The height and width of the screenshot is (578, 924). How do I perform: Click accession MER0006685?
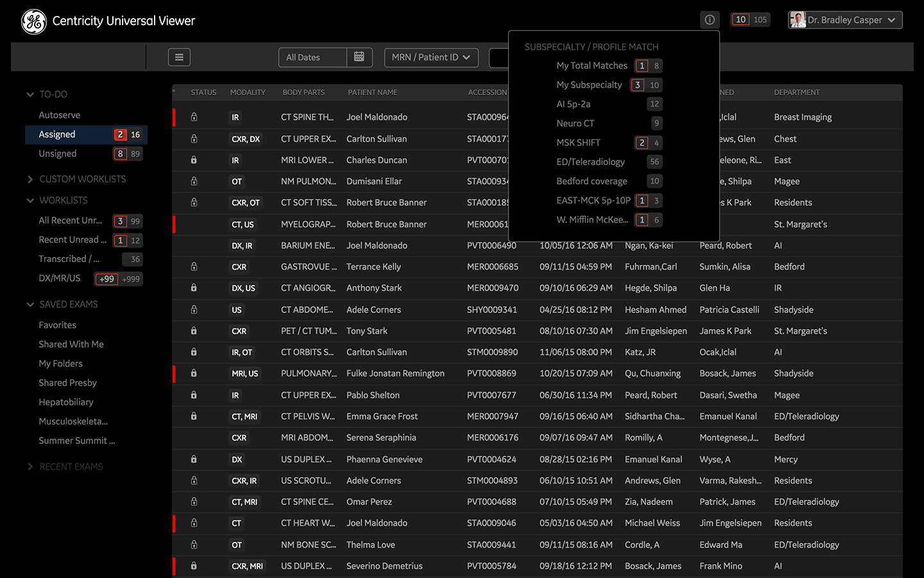493,267
